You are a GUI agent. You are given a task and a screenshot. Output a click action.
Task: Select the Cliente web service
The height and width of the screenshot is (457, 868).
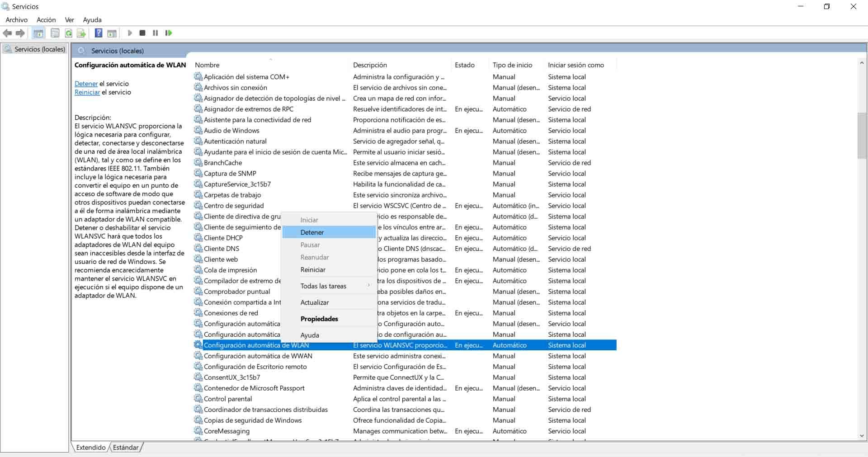click(x=221, y=259)
